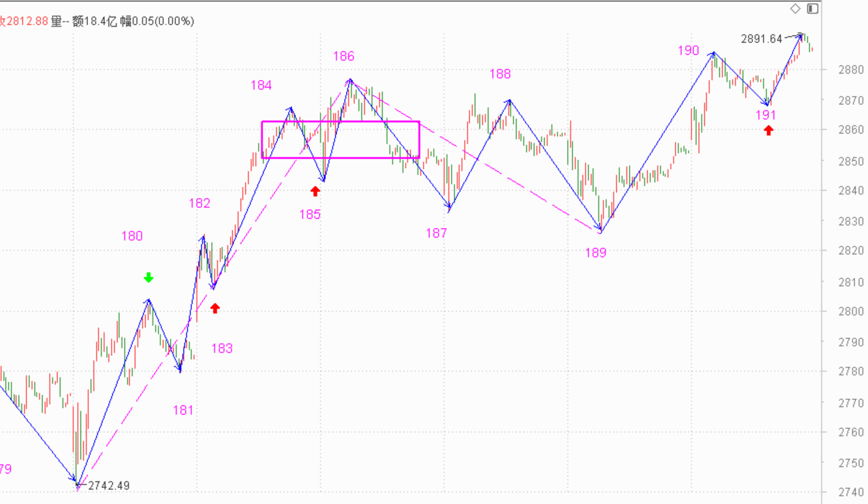Click the 2770 price axis label
The image size is (868, 504).
pyautogui.click(x=851, y=403)
